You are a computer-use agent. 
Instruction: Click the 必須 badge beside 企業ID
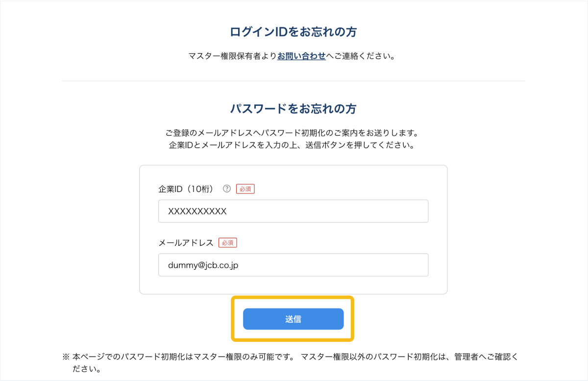[245, 189]
